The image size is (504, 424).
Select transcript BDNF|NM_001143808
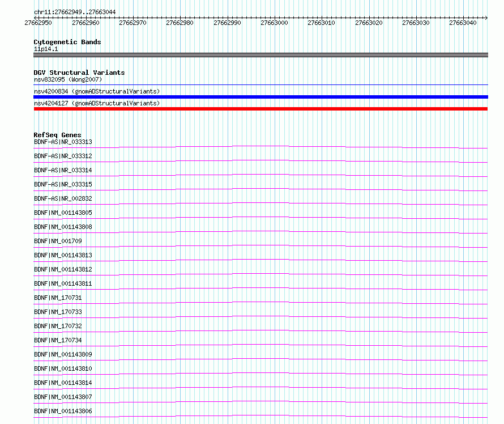coord(63,227)
